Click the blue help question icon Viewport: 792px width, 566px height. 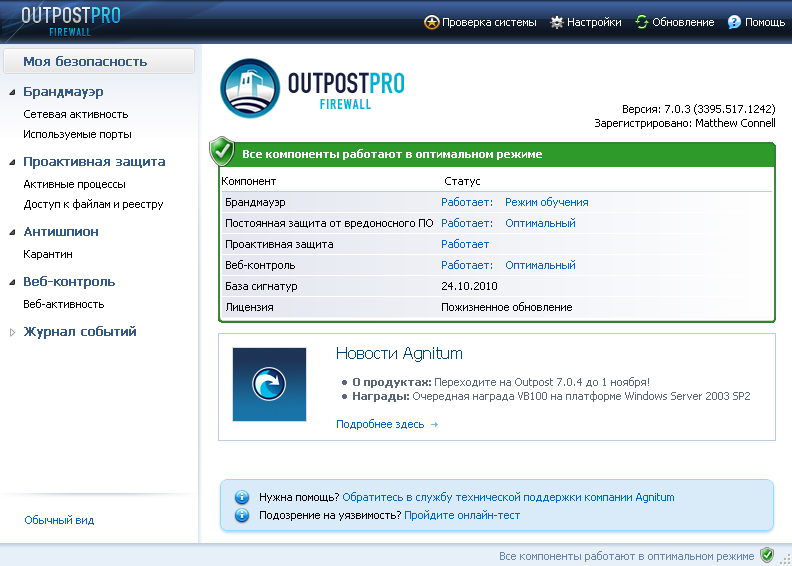(x=734, y=22)
